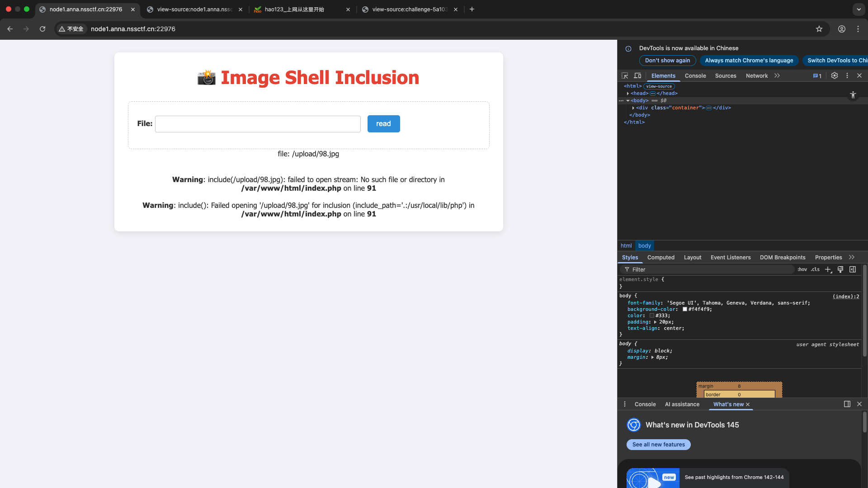Open the (index):2 stylesheet link
The image size is (868, 488).
[846, 296]
